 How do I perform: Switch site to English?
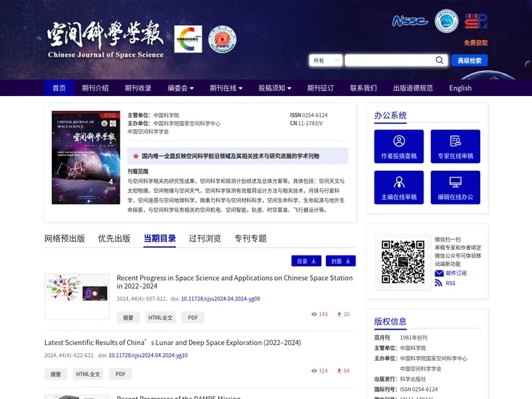(460, 88)
